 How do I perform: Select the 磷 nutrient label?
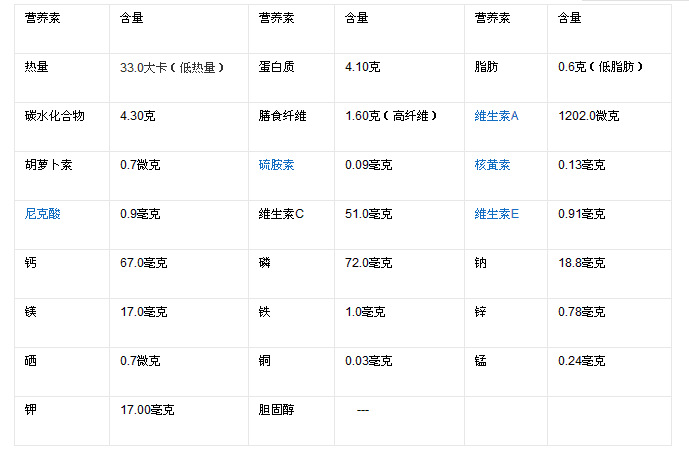click(265, 263)
